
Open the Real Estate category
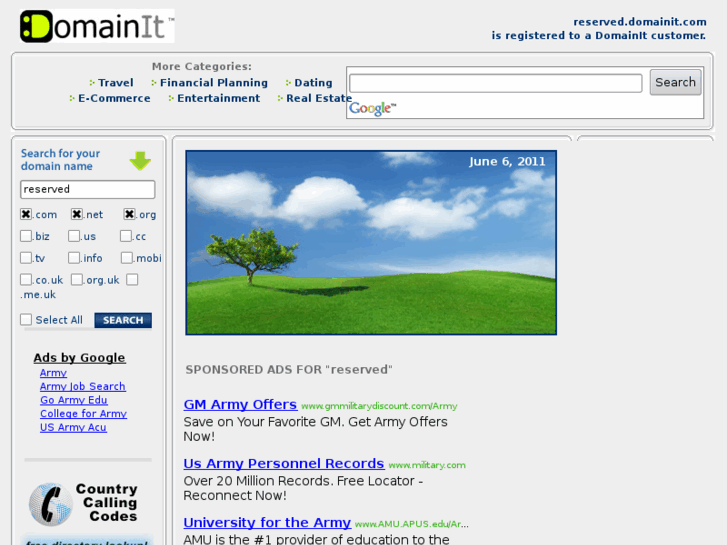pyautogui.click(x=319, y=98)
